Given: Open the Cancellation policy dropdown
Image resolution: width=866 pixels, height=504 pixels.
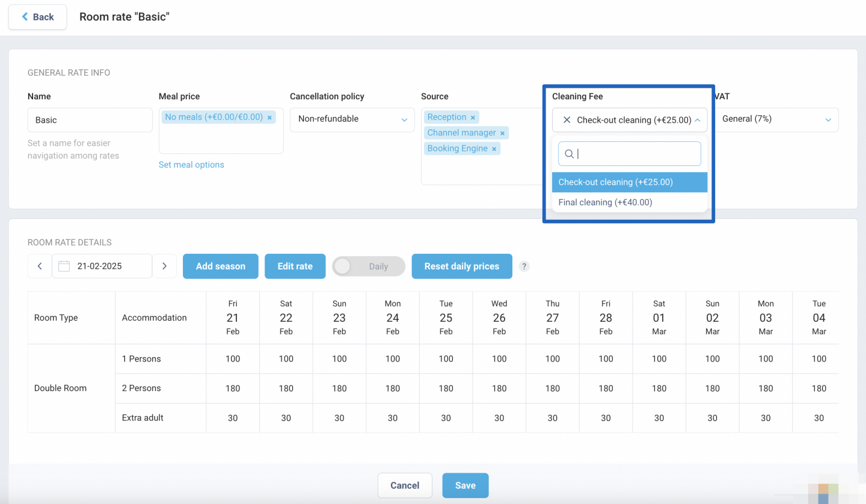Looking at the screenshot, I should [352, 120].
